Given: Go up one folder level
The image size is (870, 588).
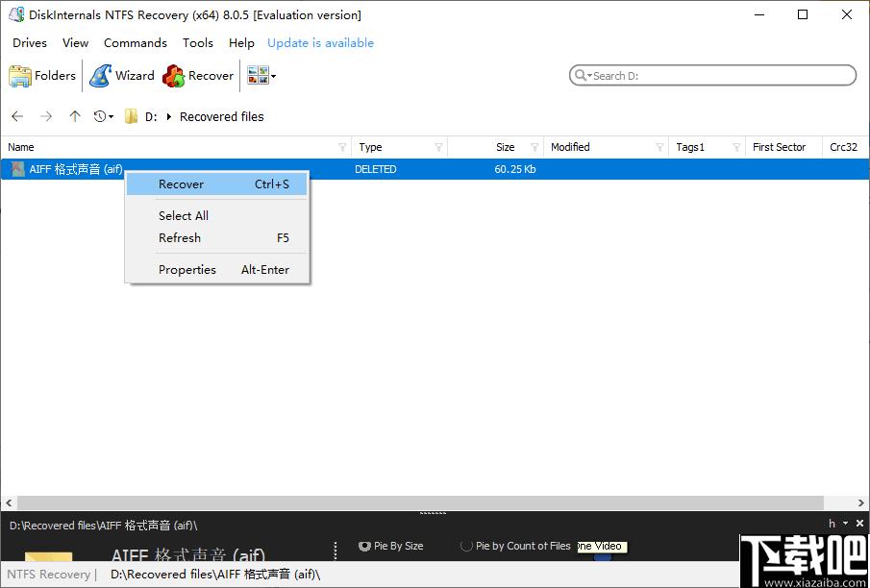Looking at the screenshot, I should click(x=75, y=116).
